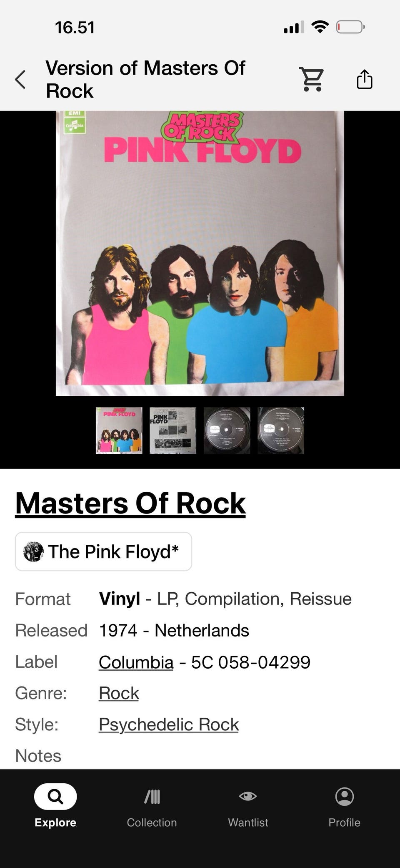Switch to the Collection tab

coord(152,806)
